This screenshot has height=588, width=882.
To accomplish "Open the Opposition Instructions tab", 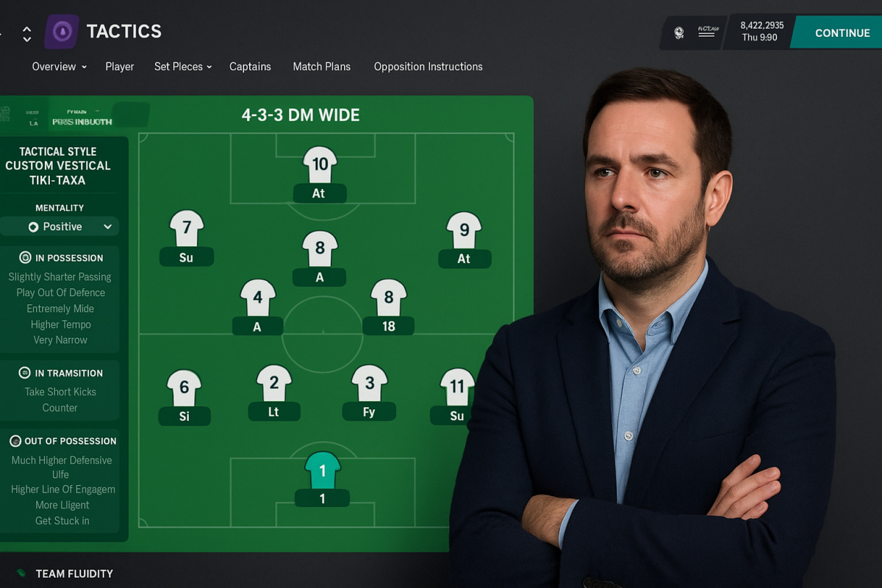I will (x=429, y=66).
